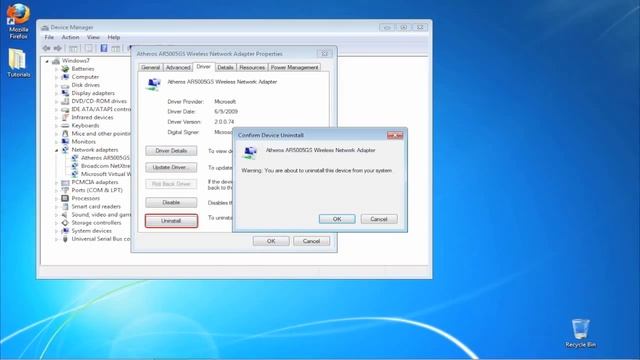Viewport: 640px width, 360px height.
Task: Select the Universal Serial Bus controllers icon
Action: click(x=65, y=239)
